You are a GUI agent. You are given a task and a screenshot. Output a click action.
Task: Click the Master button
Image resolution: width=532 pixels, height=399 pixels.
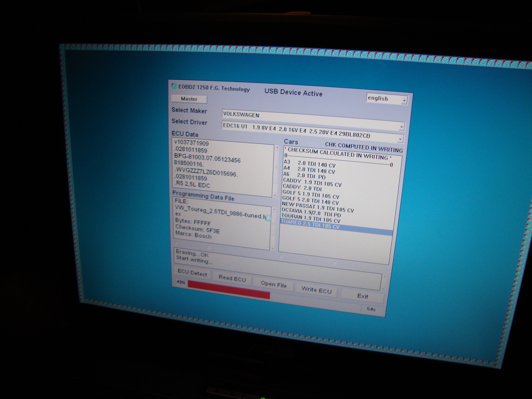pyautogui.click(x=189, y=99)
